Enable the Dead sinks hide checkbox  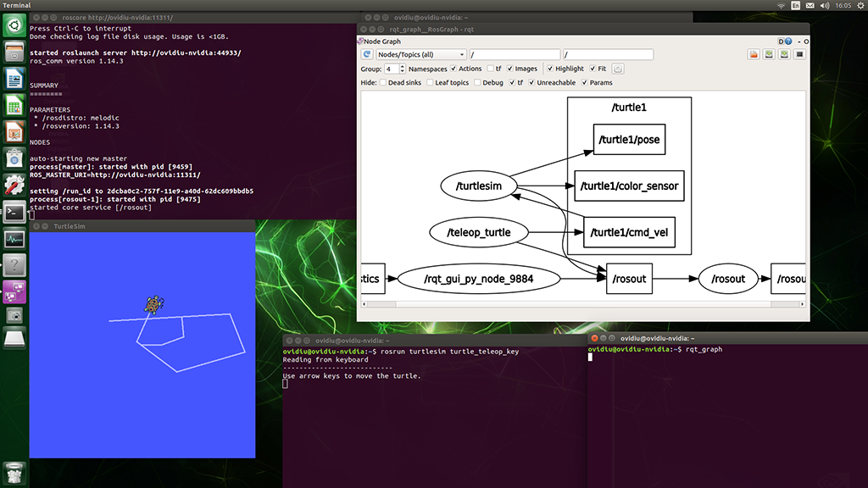(384, 83)
